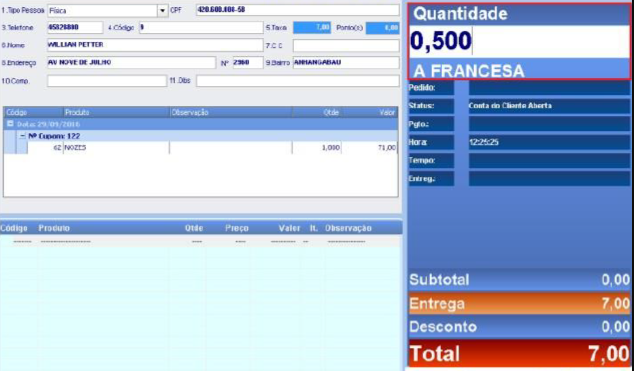The height and width of the screenshot is (371, 634).
Task: Select the Ponto(s) value field
Action: (x=383, y=28)
